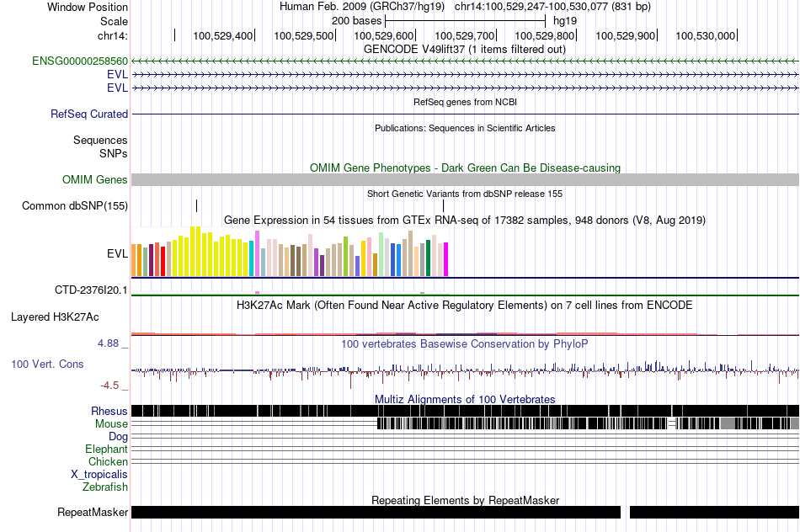Viewport: 800px width, 532px height.
Task: Click the RefSeq Curated label
Action: [x=88, y=114]
